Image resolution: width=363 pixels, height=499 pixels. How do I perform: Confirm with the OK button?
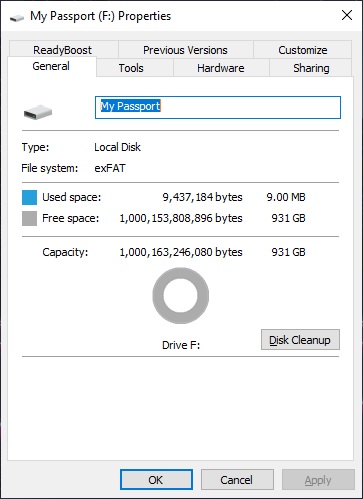pos(156,480)
